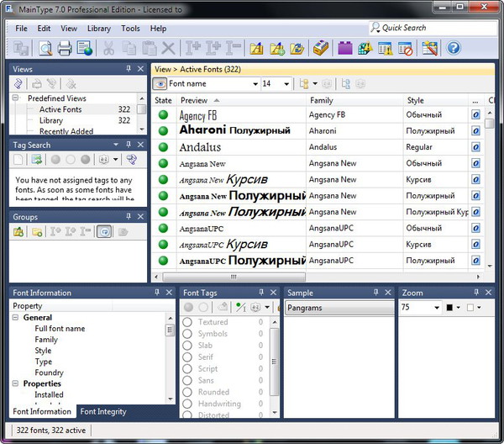The width and height of the screenshot is (504, 444).
Task: Open the Font name preview text dropdown
Action: point(254,84)
